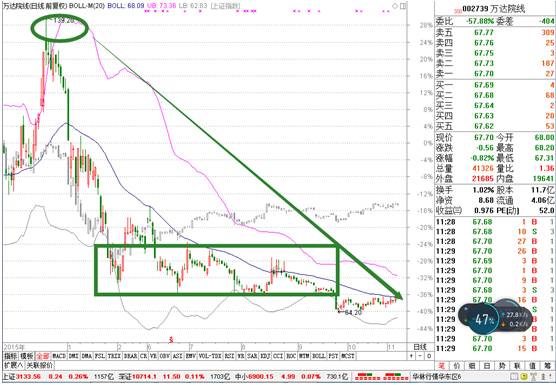Choose the CCI indicator tab
This screenshot has width=556, height=385.
[279, 356]
